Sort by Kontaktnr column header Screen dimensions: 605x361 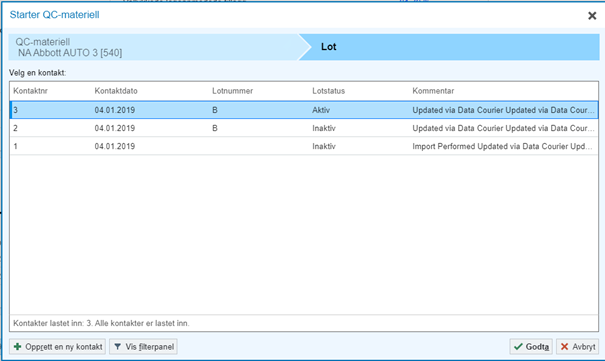coord(30,91)
